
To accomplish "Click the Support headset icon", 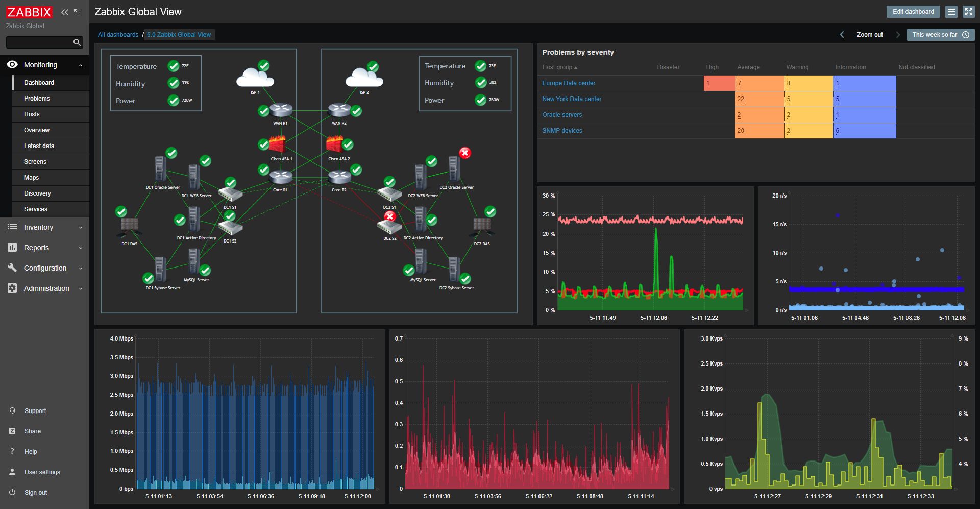I will (12, 410).
